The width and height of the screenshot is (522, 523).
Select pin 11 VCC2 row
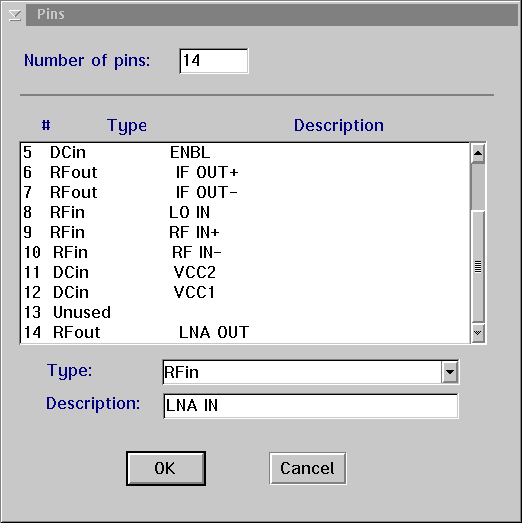tap(245, 273)
